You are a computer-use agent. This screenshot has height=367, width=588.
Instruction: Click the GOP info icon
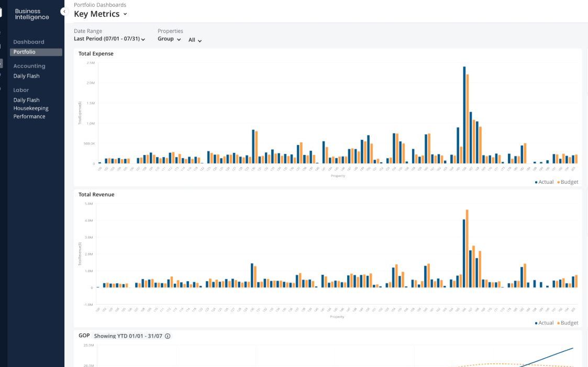point(168,336)
